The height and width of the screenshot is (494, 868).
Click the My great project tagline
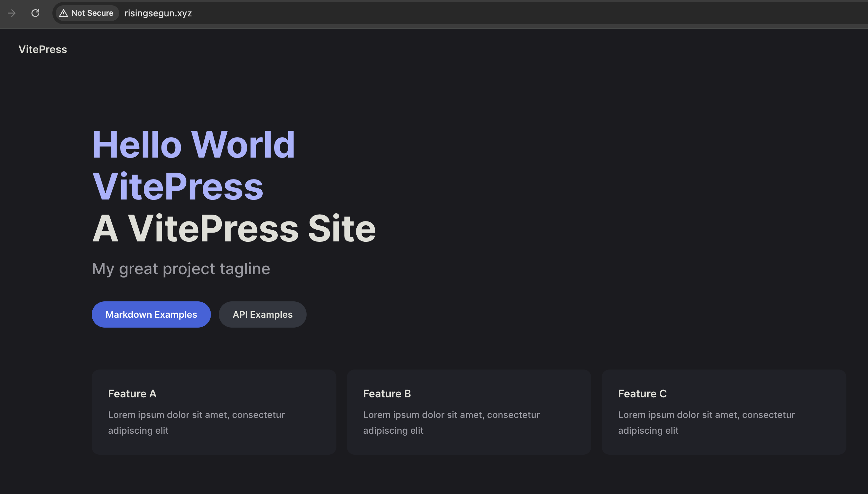click(181, 269)
